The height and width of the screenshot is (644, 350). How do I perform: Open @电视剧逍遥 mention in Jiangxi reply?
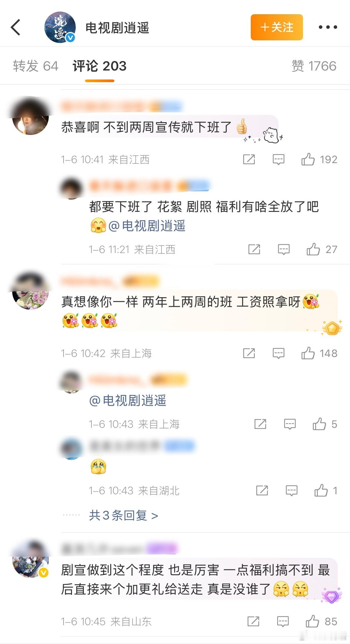coord(147,226)
